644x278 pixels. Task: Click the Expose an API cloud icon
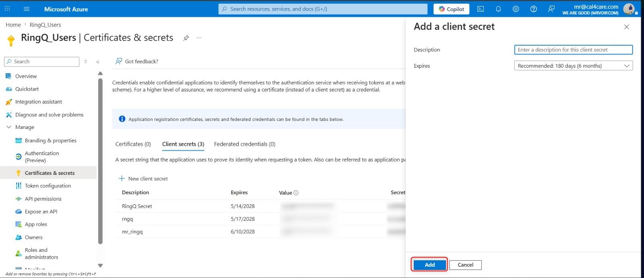[x=19, y=212]
